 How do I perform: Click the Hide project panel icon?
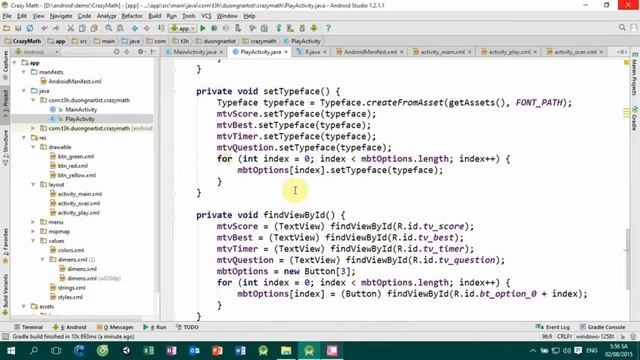153,52
